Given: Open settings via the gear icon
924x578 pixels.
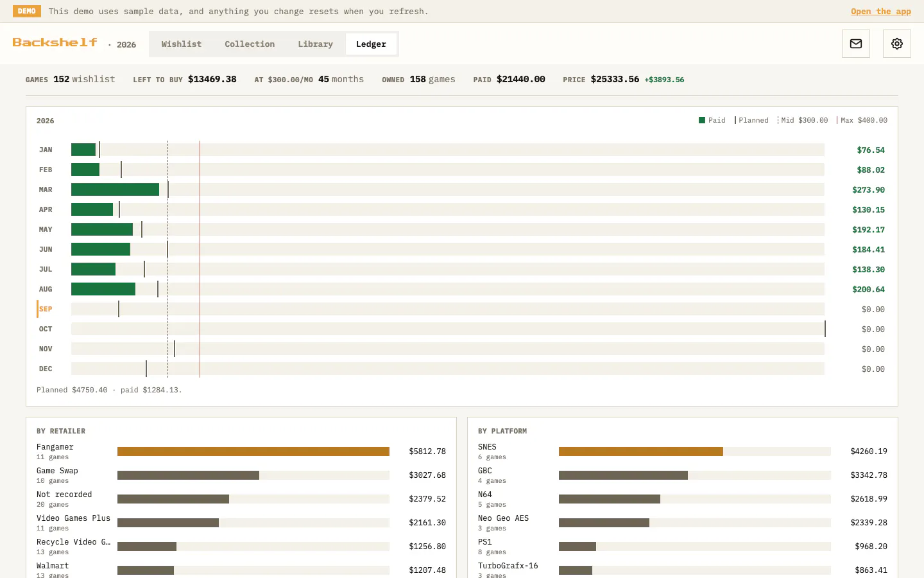Looking at the screenshot, I should (x=897, y=44).
